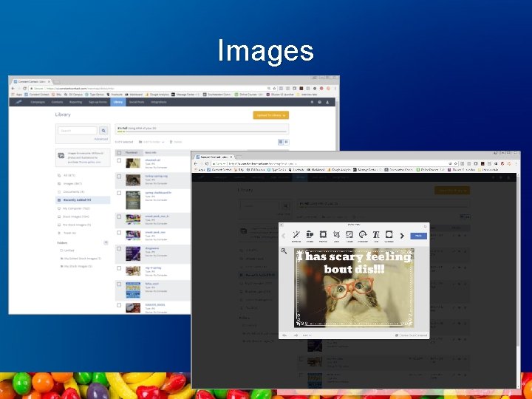Check the box for the last visible list image
This screenshot has width=532, height=399.
(x=119, y=305)
